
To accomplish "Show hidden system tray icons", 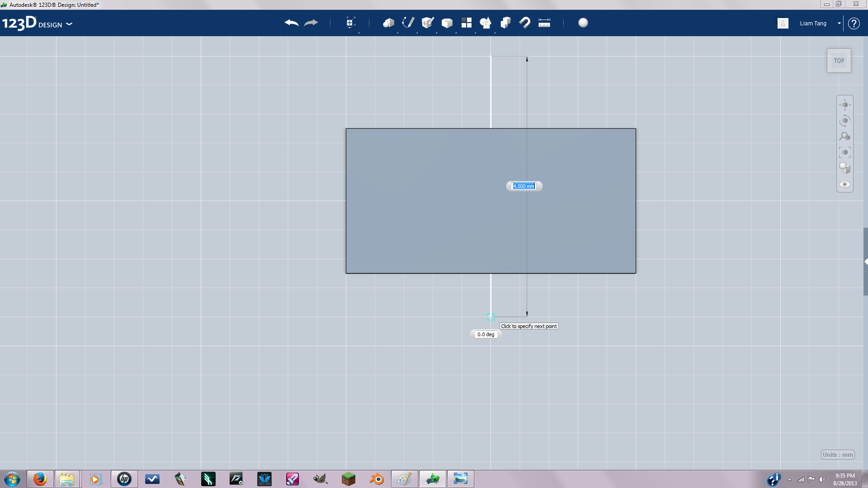I will coord(789,479).
